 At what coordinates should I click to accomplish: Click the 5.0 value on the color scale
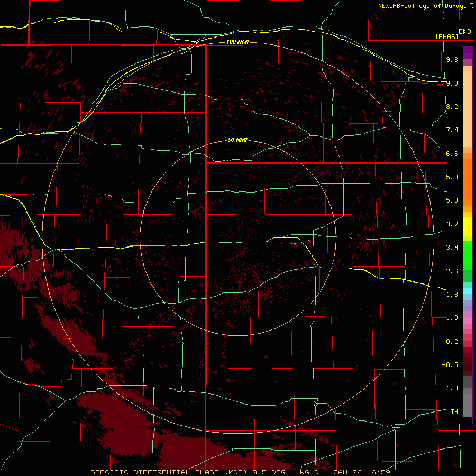(x=452, y=200)
